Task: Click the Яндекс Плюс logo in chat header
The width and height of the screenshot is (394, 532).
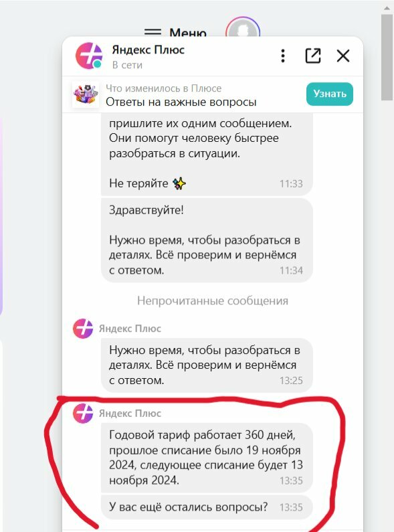Action: coord(89,56)
